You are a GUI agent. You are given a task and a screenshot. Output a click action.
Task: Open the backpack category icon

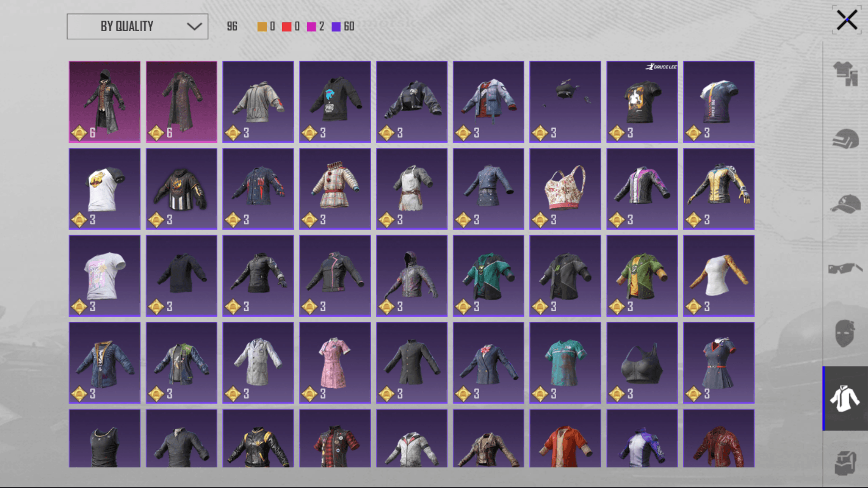click(845, 463)
